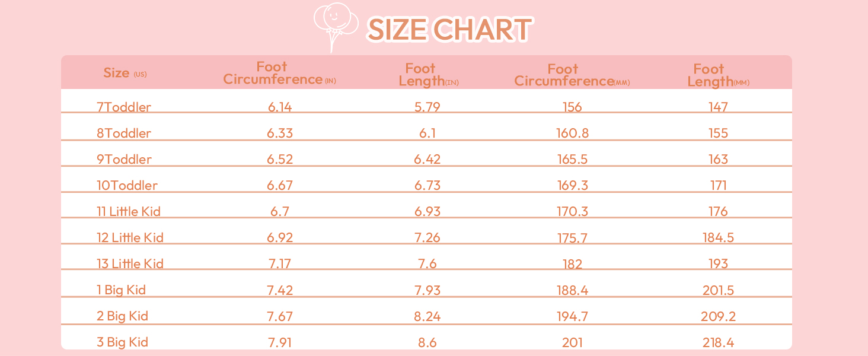Select the 3 Big Kid row label
The image size is (868, 356).
122,342
